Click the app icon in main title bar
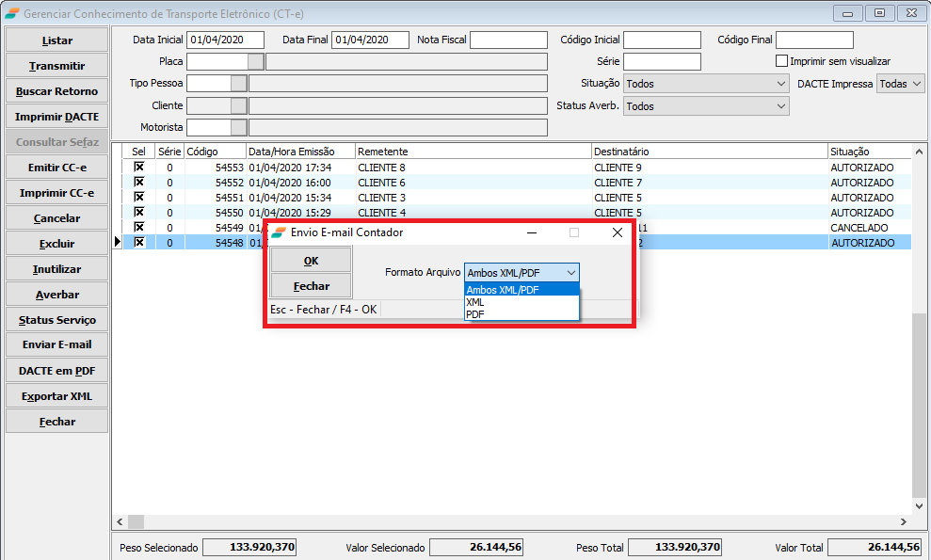 pyautogui.click(x=11, y=14)
